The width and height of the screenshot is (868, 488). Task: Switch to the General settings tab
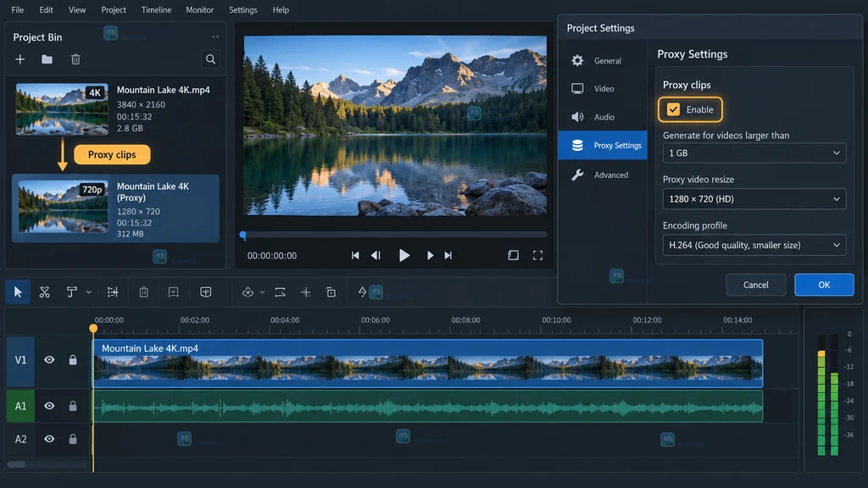tap(603, 61)
